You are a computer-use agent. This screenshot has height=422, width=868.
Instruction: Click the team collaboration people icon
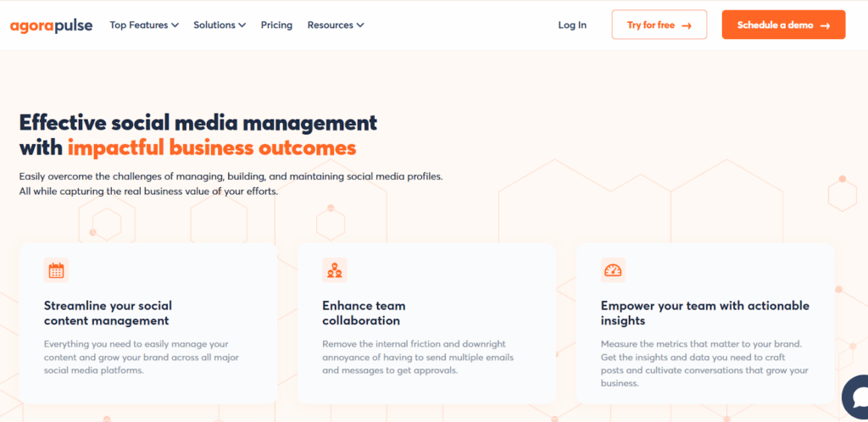[x=334, y=270]
